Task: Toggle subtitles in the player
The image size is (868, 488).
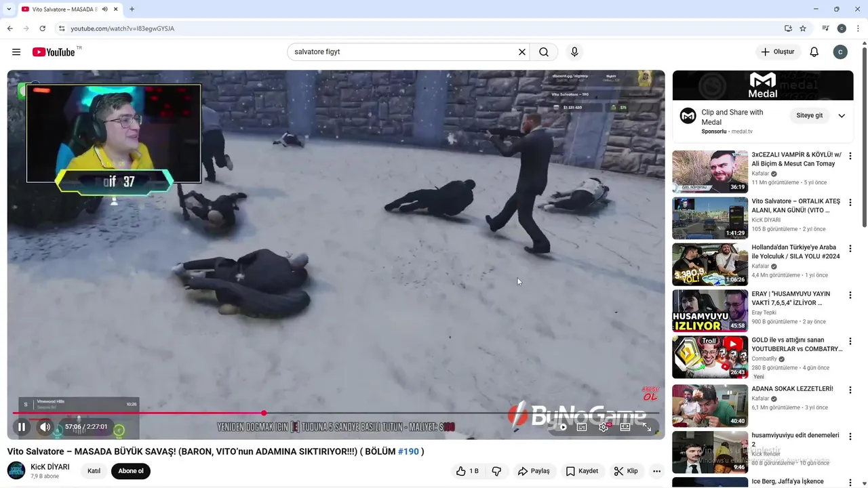Action: pyautogui.click(x=582, y=427)
